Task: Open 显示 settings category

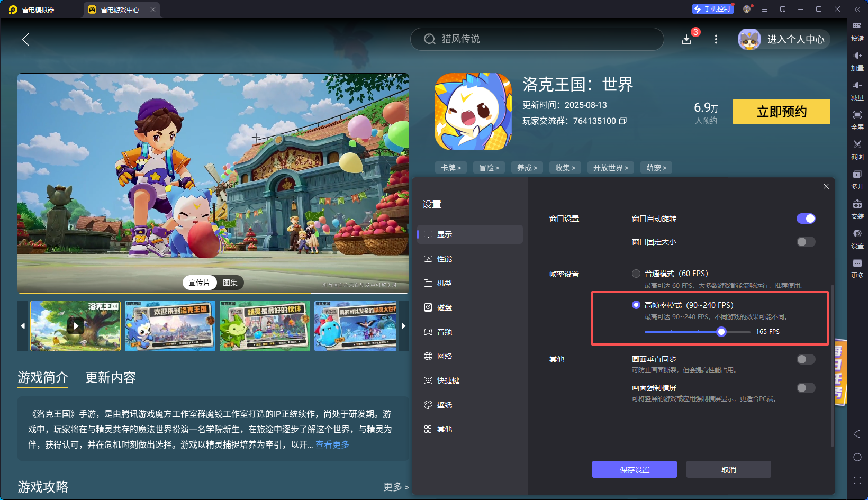Action: pyautogui.click(x=470, y=234)
